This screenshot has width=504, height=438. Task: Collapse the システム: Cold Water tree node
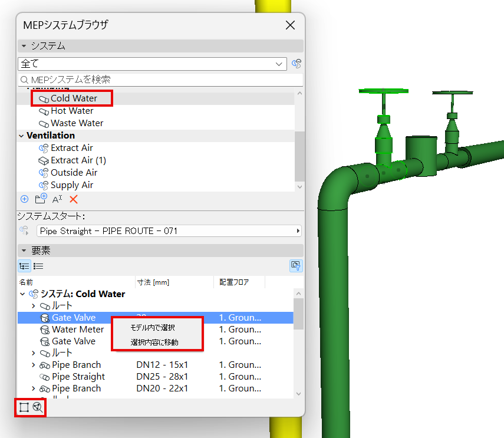click(22, 294)
